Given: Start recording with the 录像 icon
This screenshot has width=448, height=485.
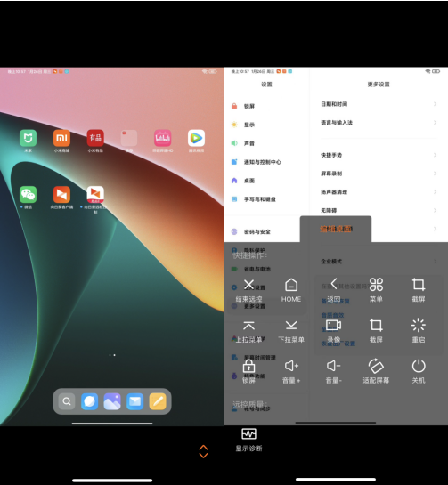Looking at the screenshot, I should [x=333, y=326].
